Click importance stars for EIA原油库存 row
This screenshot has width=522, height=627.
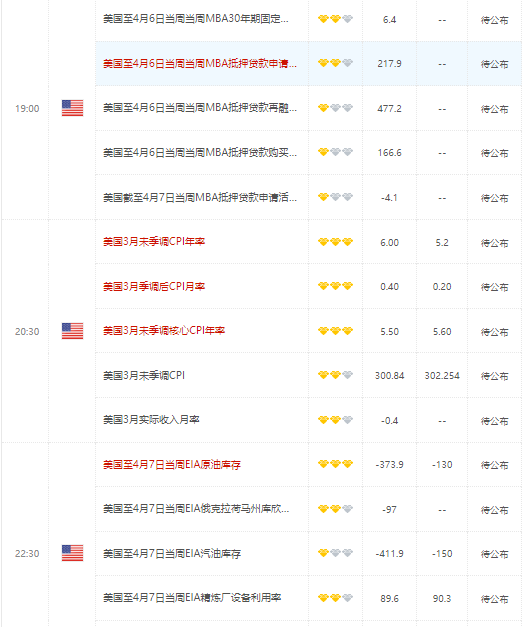tap(335, 464)
